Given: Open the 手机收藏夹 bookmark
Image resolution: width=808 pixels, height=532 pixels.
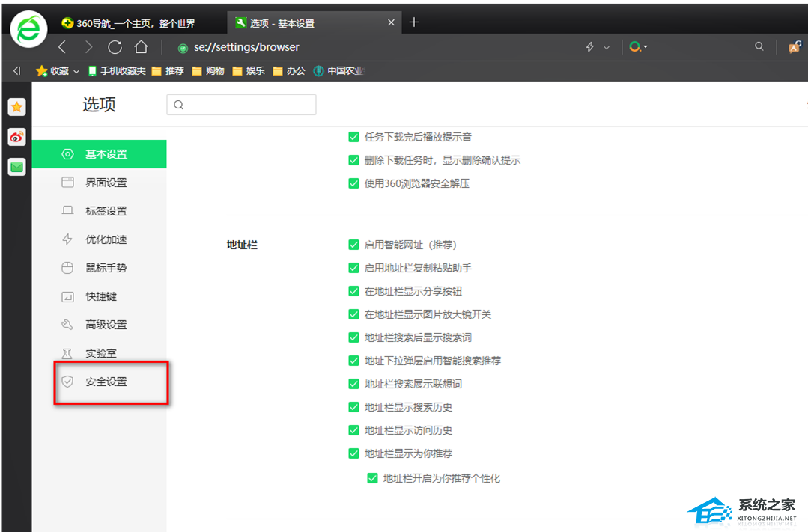Looking at the screenshot, I should [117, 71].
